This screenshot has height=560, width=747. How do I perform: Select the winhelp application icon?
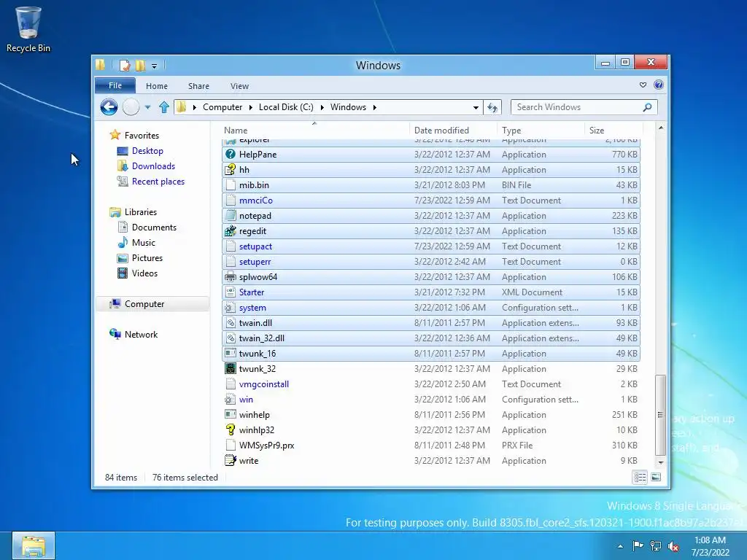pos(231,415)
